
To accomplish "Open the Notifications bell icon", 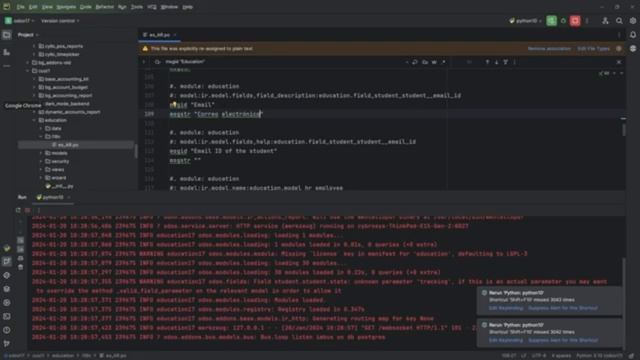I will coord(633,35).
